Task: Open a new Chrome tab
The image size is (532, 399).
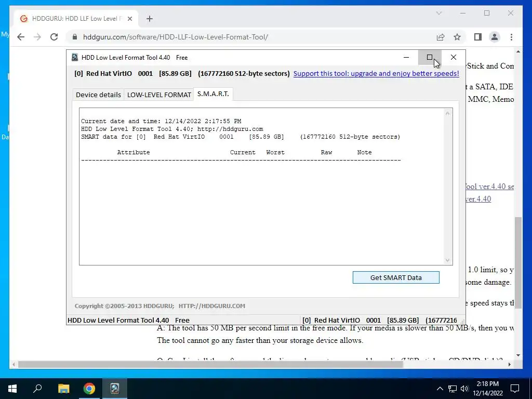Action: click(150, 19)
